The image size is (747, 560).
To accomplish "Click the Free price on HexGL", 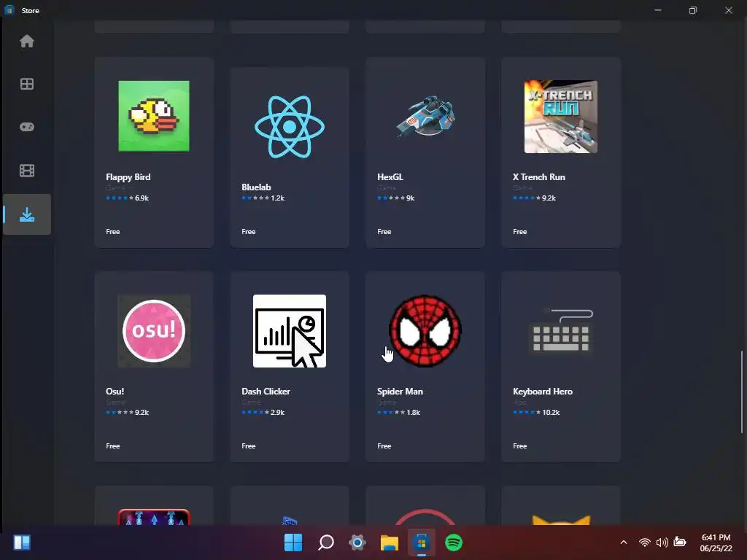I will [384, 231].
